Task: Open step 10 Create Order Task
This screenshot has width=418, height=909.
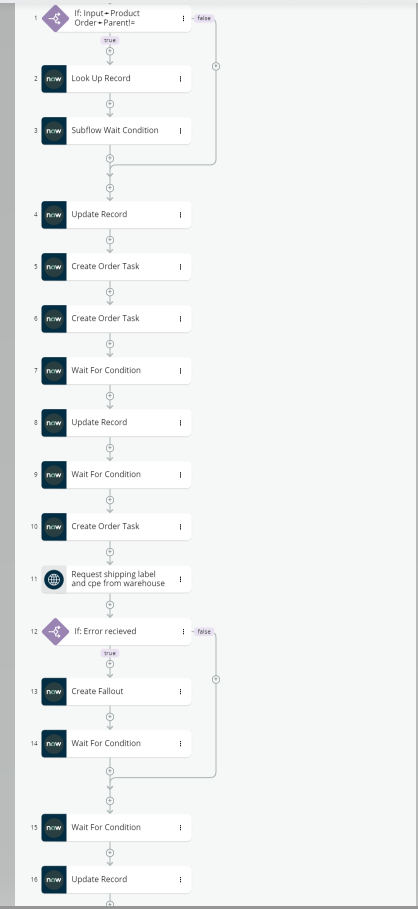Action: [x=116, y=527]
